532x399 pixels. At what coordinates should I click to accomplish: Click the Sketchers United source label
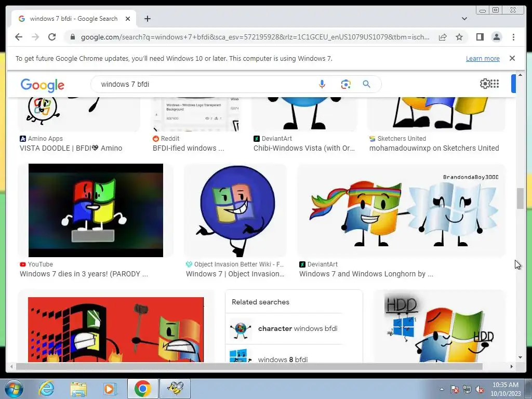402,138
